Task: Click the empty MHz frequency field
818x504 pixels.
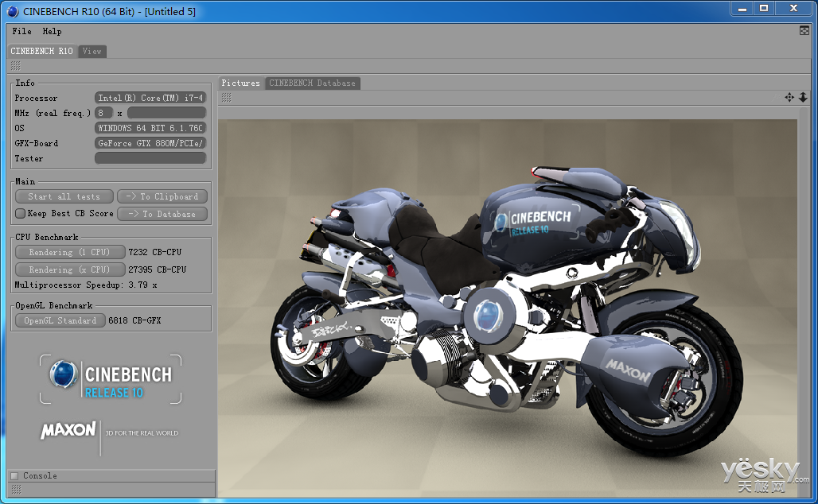Action: pos(166,113)
